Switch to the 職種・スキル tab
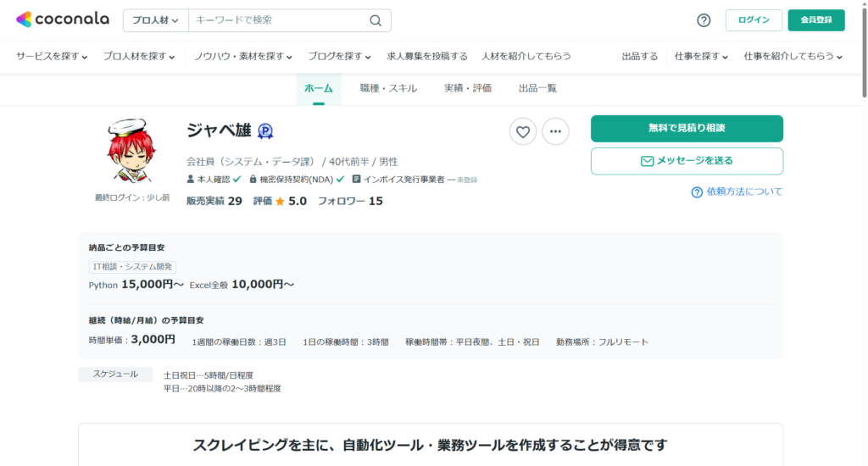This screenshot has height=466, width=868. 388,88
